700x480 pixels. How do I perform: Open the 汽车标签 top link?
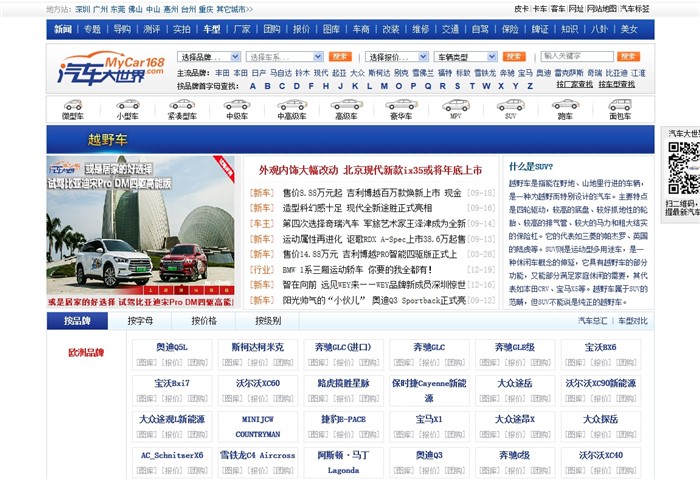[634, 8]
